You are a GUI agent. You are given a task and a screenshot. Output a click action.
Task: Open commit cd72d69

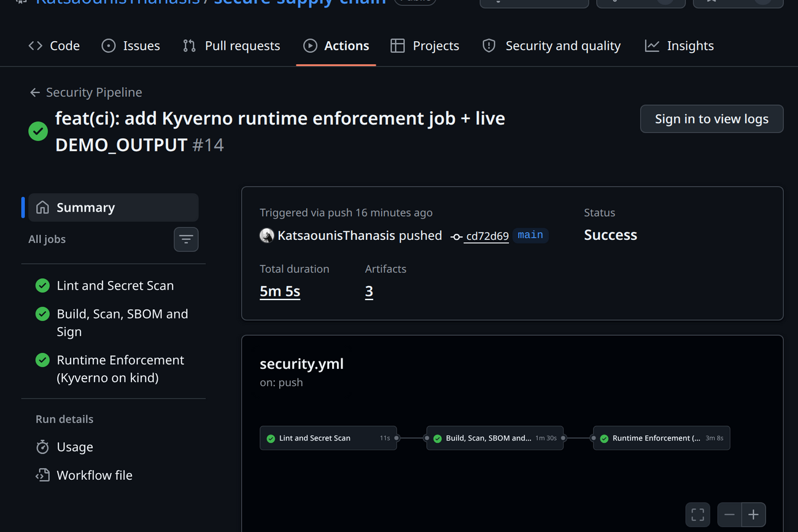point(487,236)
